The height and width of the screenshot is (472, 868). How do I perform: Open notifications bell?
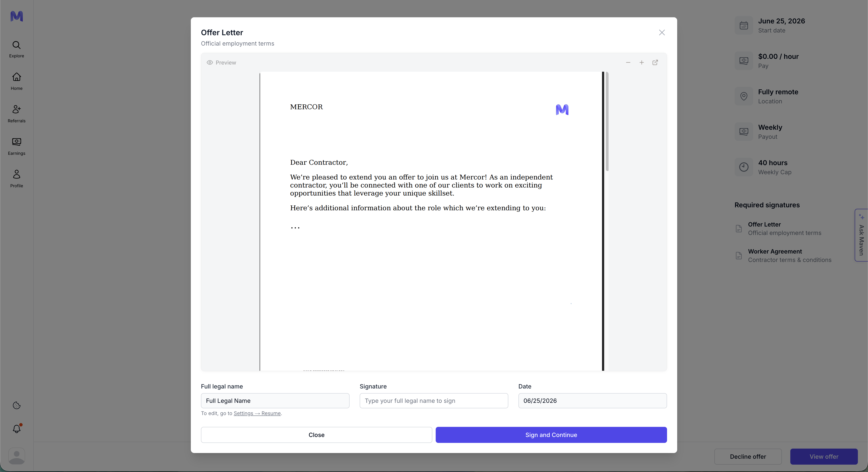coord(16,429)
